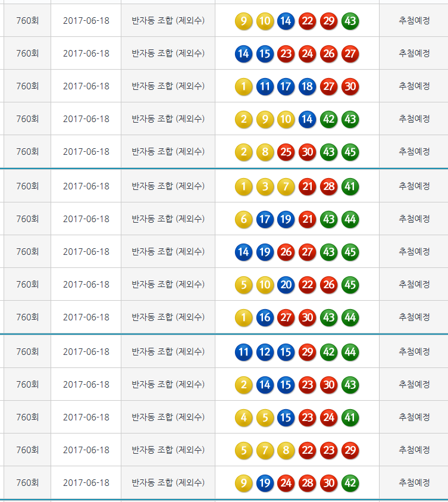Click ball 8 in the row starting 5, 7
The width and height of the screenshot is (448, 502).
(x=286, y=450)
